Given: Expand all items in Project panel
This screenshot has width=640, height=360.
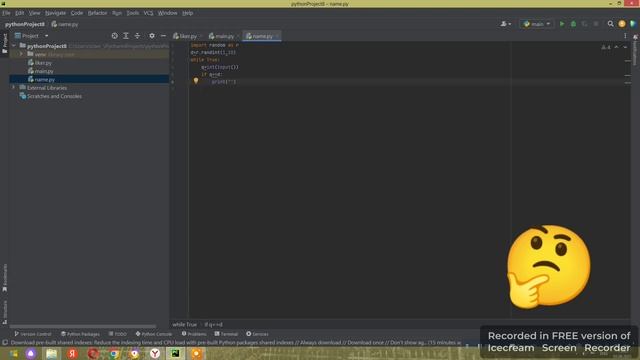Looking at the screenshot, I should point(126,36).
